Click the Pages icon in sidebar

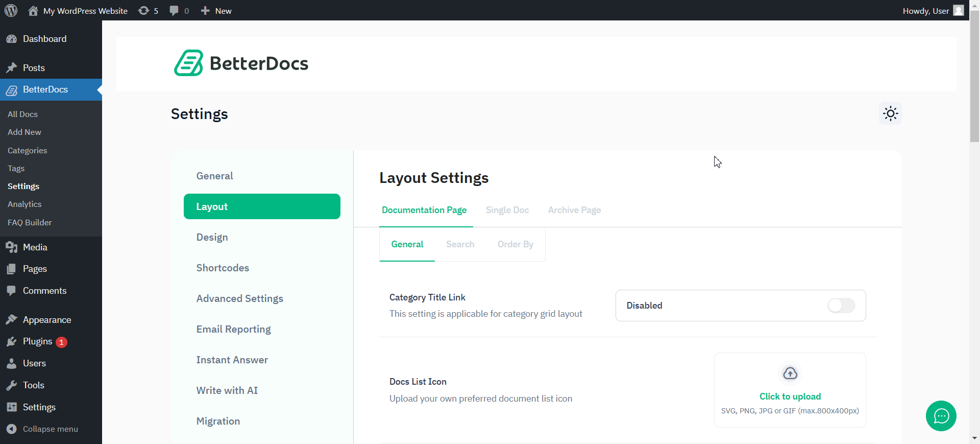pyautogui.click(x=12, y=269)
